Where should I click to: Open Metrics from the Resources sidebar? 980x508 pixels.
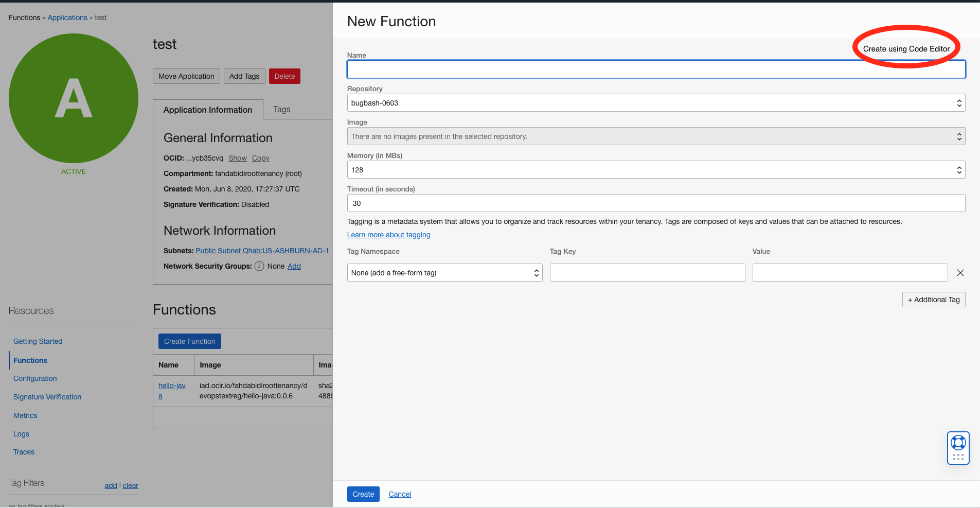point(25,415)
